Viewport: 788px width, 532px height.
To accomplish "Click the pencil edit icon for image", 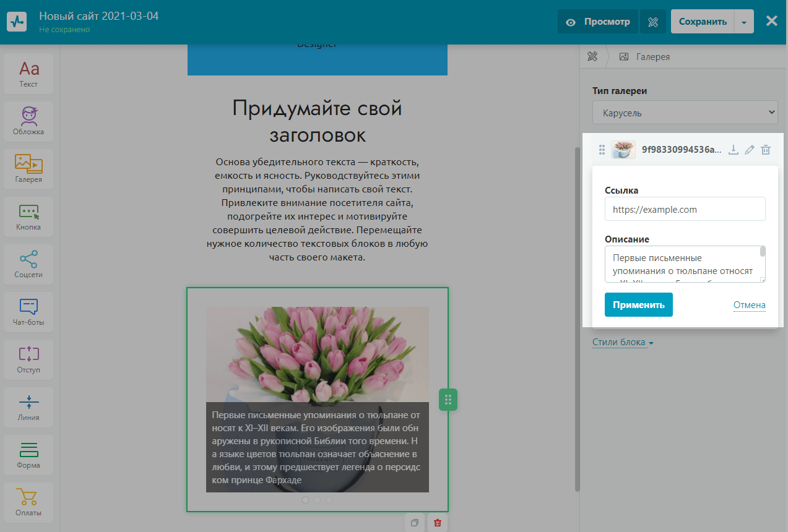I will (750, 150).
